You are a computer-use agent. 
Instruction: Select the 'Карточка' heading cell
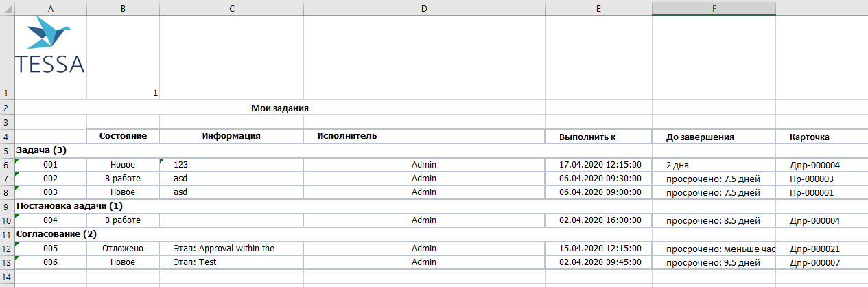[810, 137]
